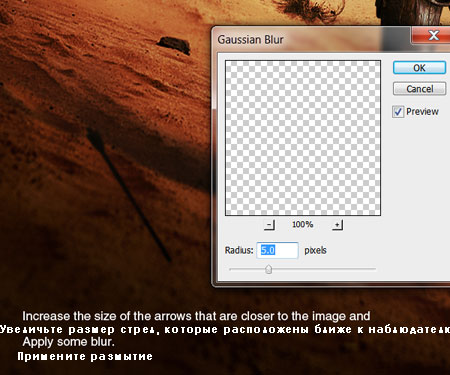Click the 100% zoom level text
Image resolution: width=450 pixels, height=375 pixels.
(303, 225)
